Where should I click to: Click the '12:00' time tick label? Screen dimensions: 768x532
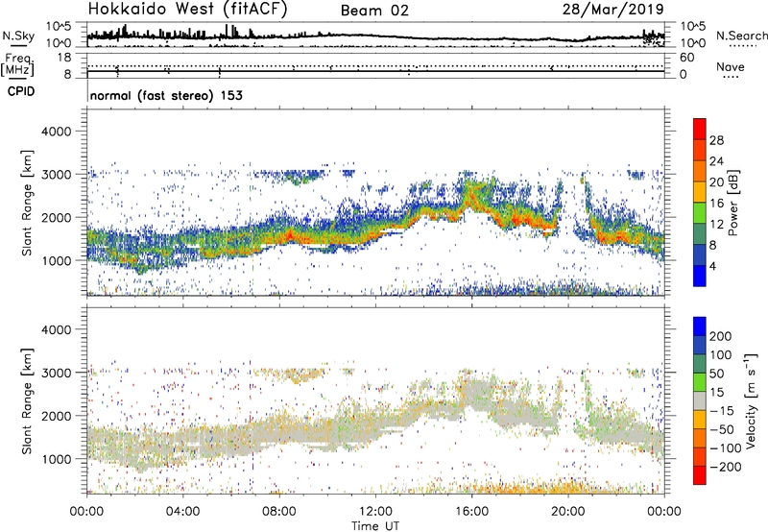[x=375, y=512]
